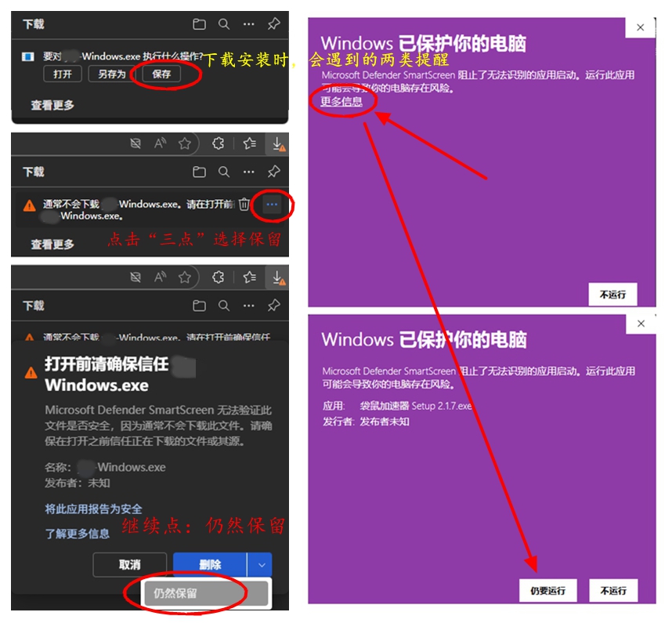This screenshot has height=623, width=672.
Task: Click favorite star icon above the trust dialog panel
Action: 185,277
